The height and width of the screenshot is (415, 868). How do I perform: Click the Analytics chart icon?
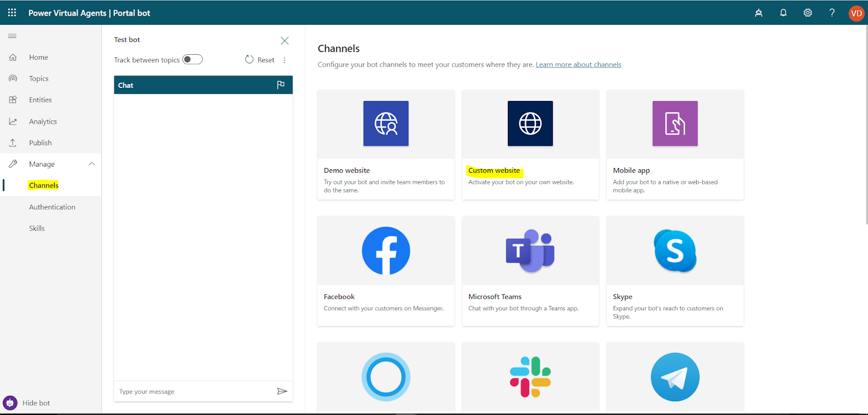pos(13,122)
